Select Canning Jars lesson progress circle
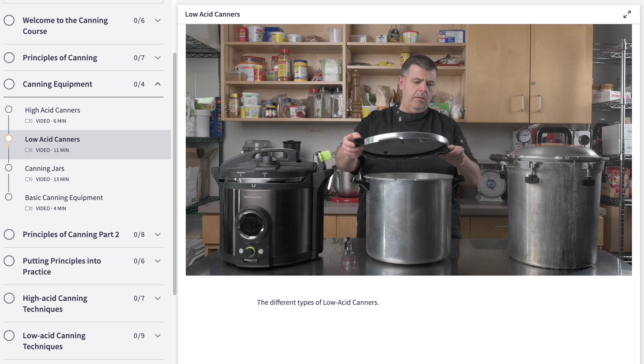This screenshot has width=644, height=364. click(9, 168)
